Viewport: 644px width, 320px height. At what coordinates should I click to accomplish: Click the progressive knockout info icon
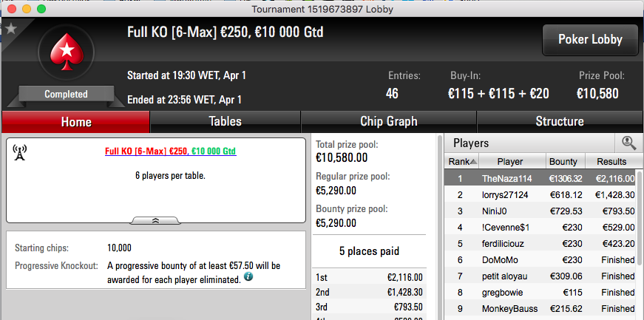tap(248, 277)
